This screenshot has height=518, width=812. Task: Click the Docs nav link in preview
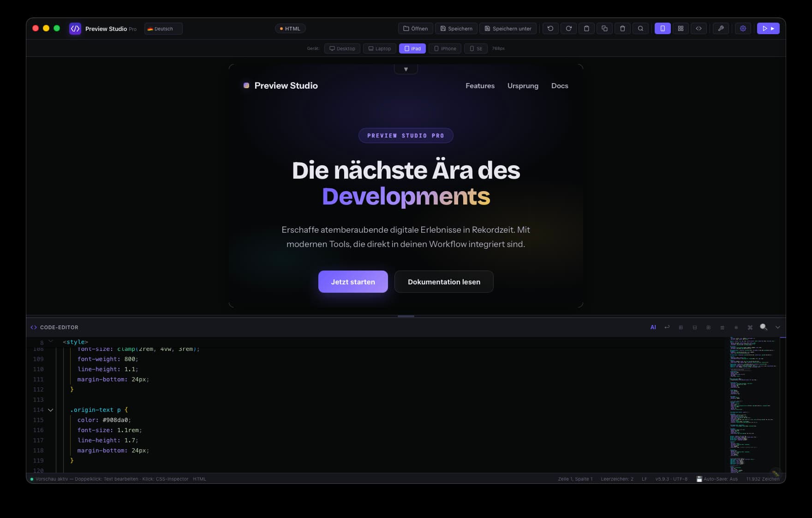pyautogui.click(x=560, y=86)
